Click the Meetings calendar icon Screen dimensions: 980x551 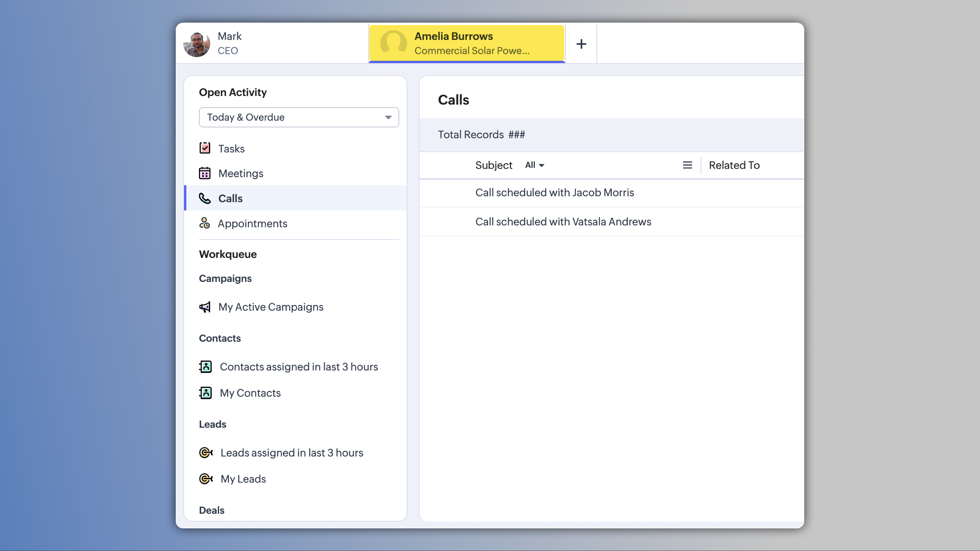click(x=205, y=173)
